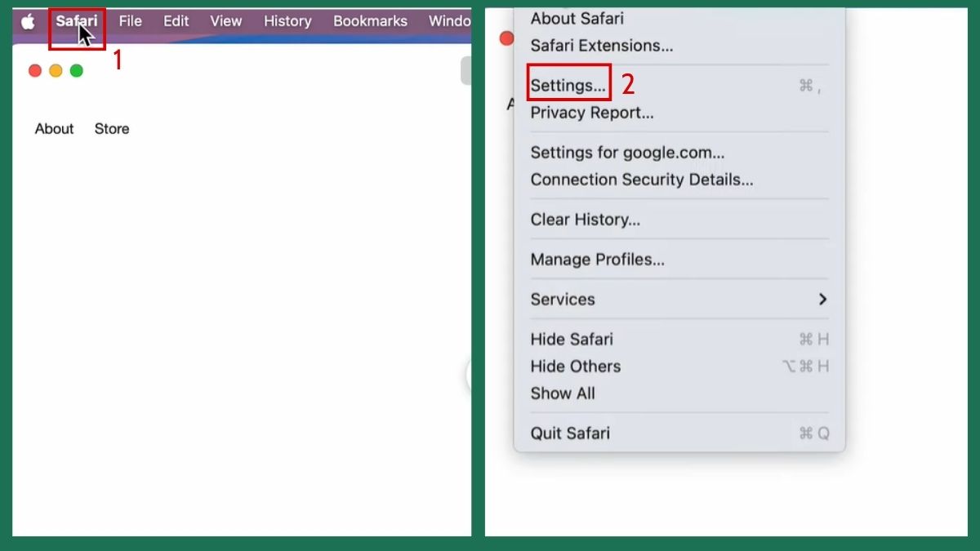Screen dimensions: 980x551
Task: Open the History menu
Action: (x=287, y=21)
